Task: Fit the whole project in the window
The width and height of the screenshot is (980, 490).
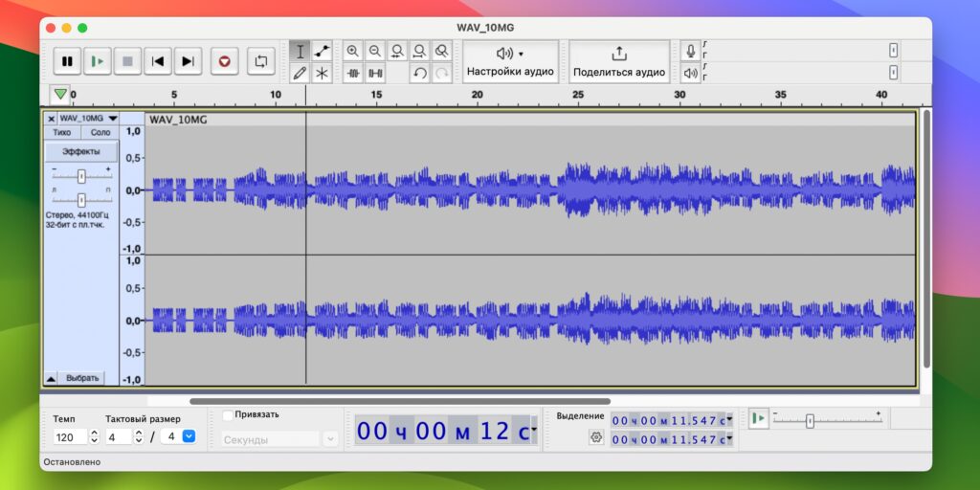Action: click(419, 52)
